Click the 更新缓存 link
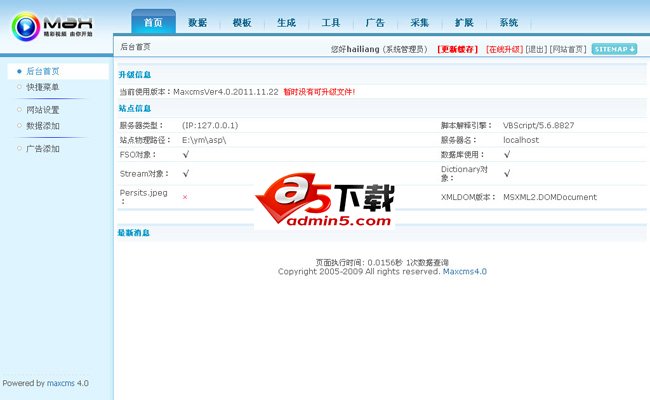 tap(458, 49)
